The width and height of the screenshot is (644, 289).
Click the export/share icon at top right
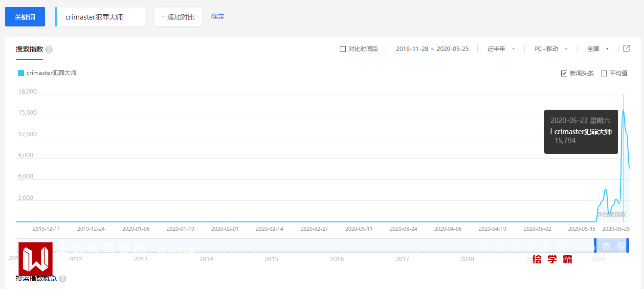point(626,48)
